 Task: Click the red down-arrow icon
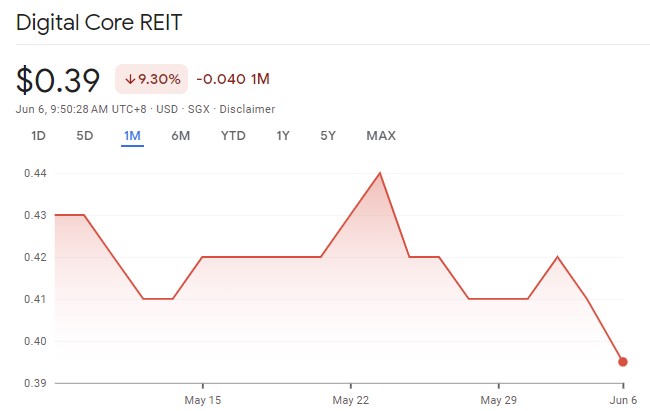(x=130, y=79)
